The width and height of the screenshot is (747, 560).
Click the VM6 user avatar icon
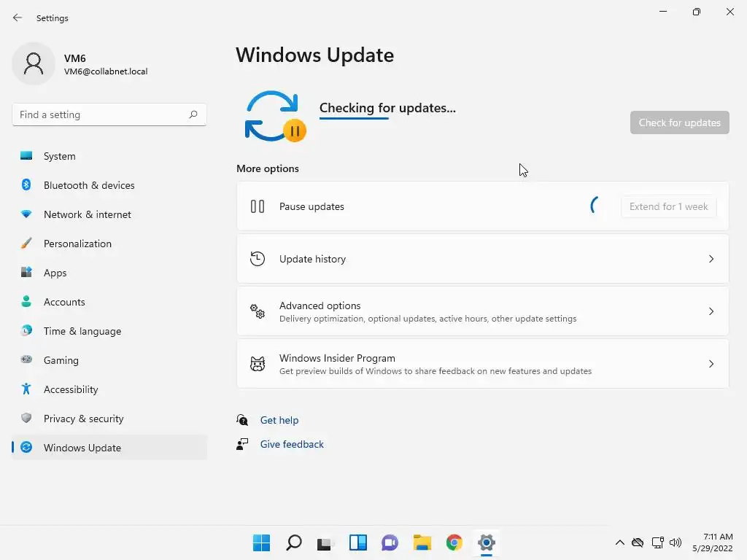point(34,63)
